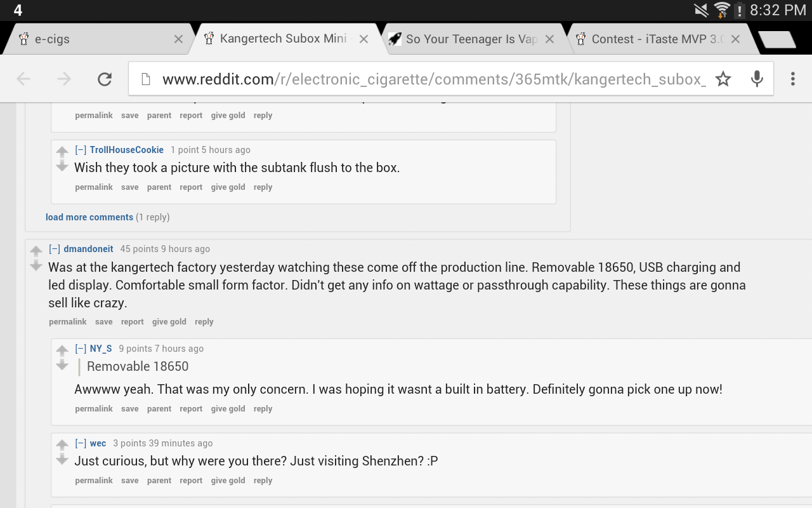Screen dimensions: 812x508
Task: Collapse dmandoneit's comment thread with [–]
Action: (55, 249)
